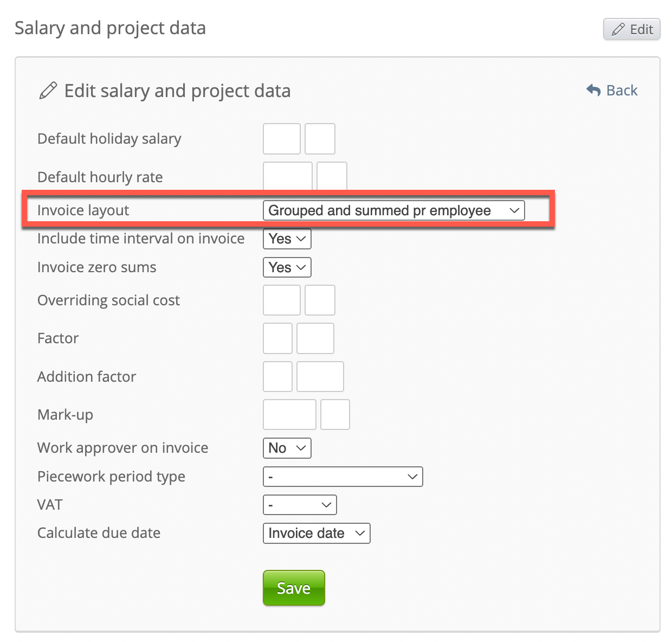Open the Include time interval on invoice dropdown
The image size is (672, 642).
[x=287, y=239]
